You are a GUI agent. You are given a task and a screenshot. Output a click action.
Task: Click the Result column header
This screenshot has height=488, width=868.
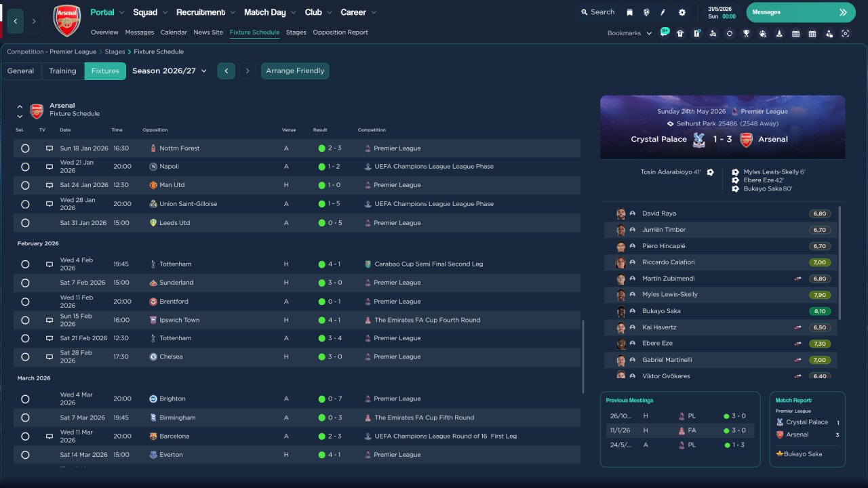tap(320, 130)
